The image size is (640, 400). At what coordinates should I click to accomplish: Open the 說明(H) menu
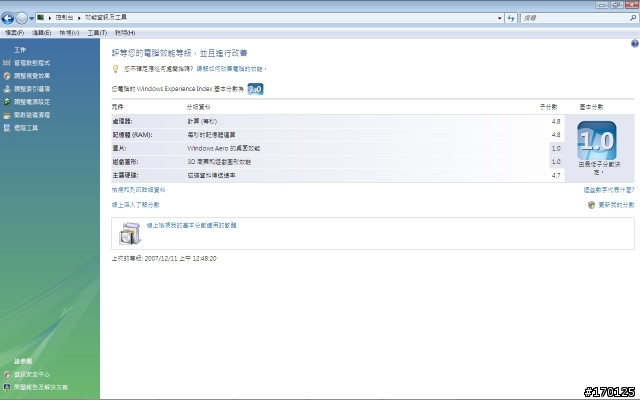[x=125, y=33]
